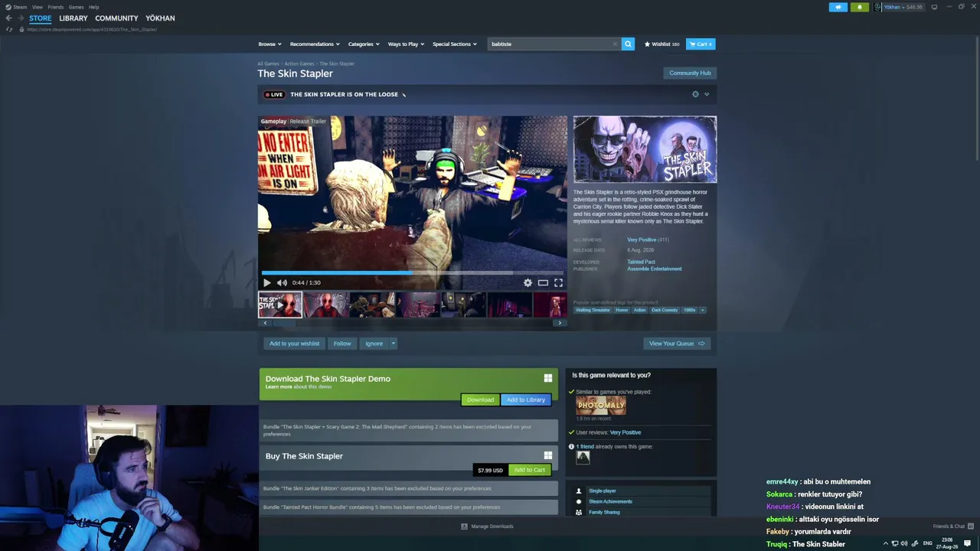Open Ignore options dropdown arrow

(394, 344)
